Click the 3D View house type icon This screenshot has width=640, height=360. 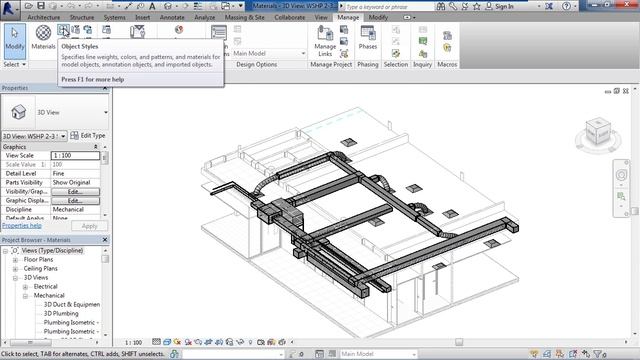18,112
